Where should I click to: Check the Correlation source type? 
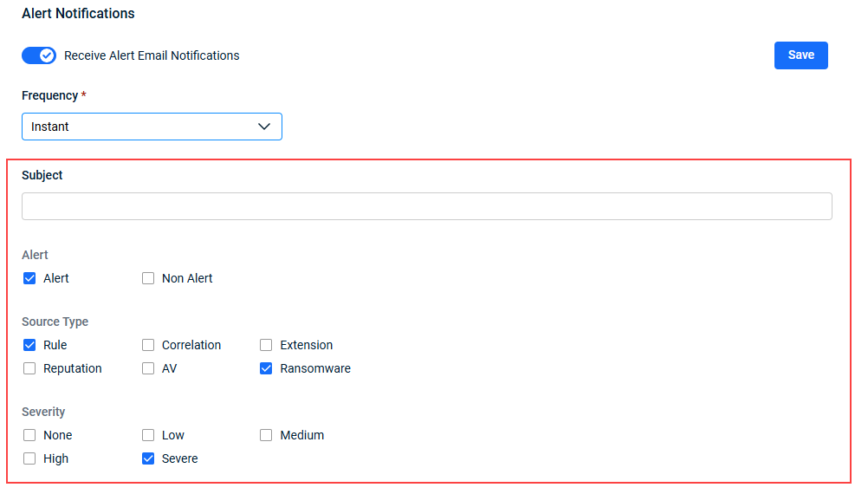(148, 345)
